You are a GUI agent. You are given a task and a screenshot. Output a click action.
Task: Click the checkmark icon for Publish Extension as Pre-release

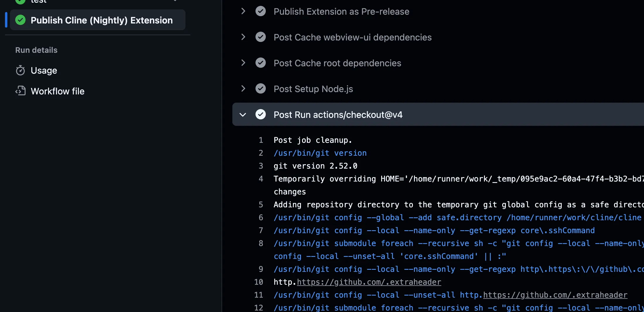(260, 11)
